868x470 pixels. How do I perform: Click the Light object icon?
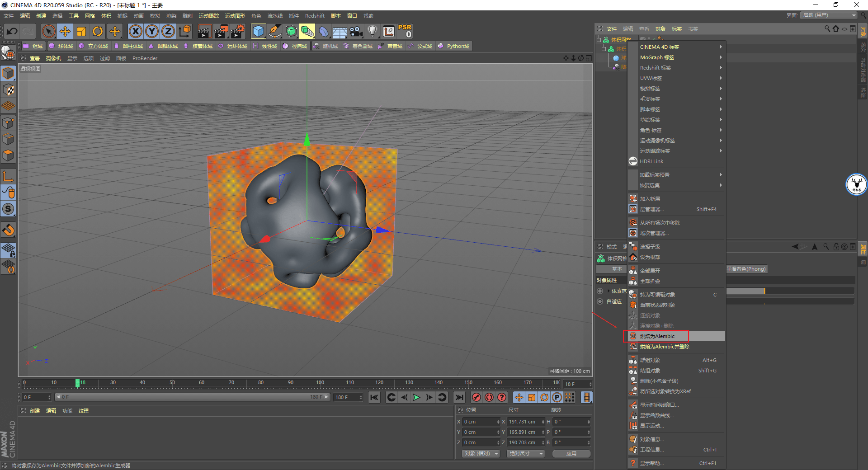[x=372, y=31]
